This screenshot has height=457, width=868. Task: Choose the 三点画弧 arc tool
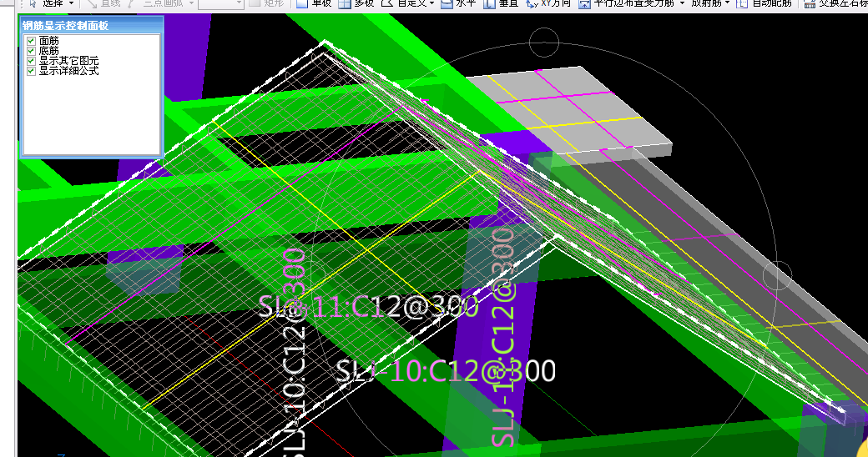[157, 3]
